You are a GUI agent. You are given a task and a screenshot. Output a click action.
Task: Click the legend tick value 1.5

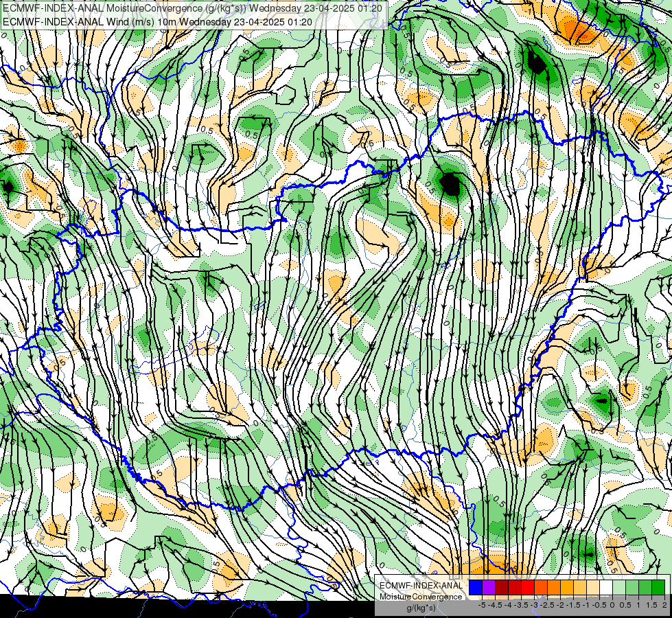651,605
